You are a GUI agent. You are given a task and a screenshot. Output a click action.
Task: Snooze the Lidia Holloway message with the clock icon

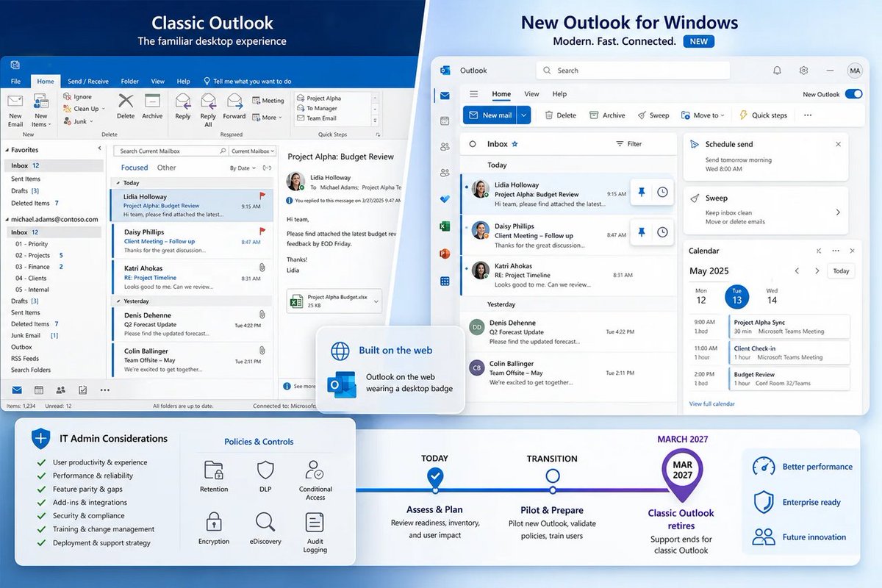coord(662,192)
